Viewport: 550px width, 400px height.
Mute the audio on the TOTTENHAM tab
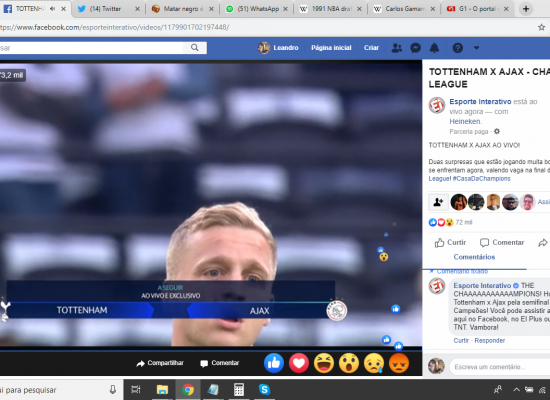(52, 9)
